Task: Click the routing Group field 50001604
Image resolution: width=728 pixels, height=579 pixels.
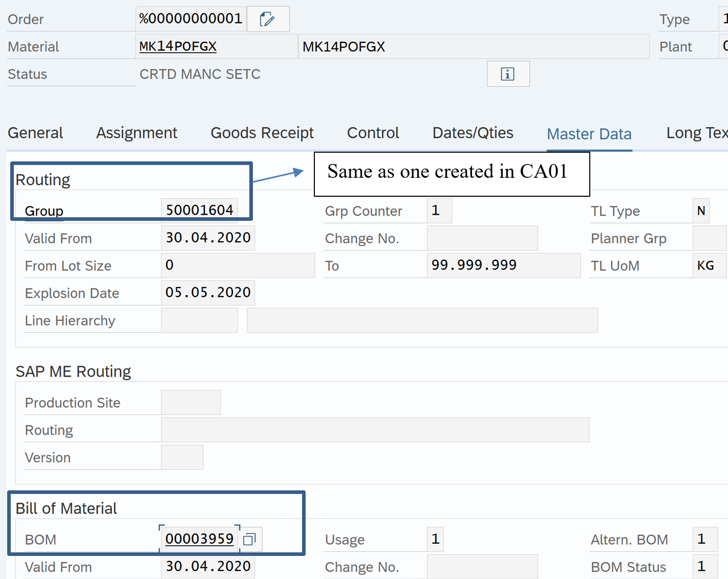Action: click(x=199, y=211)
